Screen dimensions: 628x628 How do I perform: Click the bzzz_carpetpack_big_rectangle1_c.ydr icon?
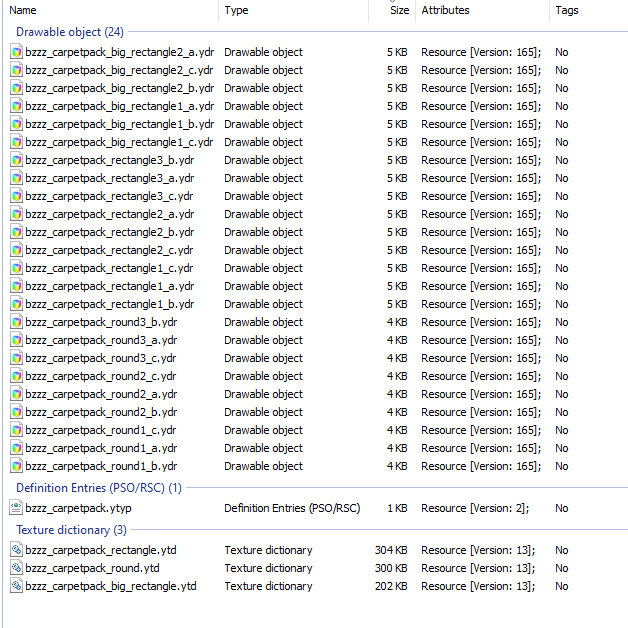[x=16, y=143]
